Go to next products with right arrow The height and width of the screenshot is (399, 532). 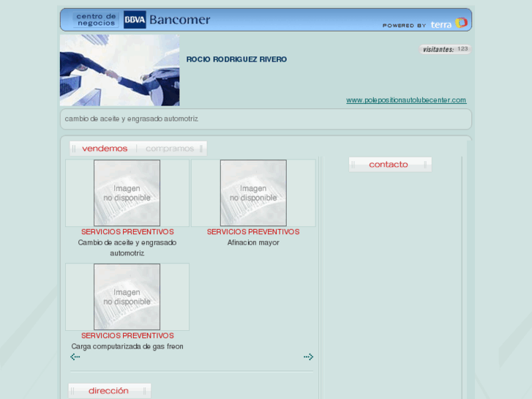click(x=308, y=357)
